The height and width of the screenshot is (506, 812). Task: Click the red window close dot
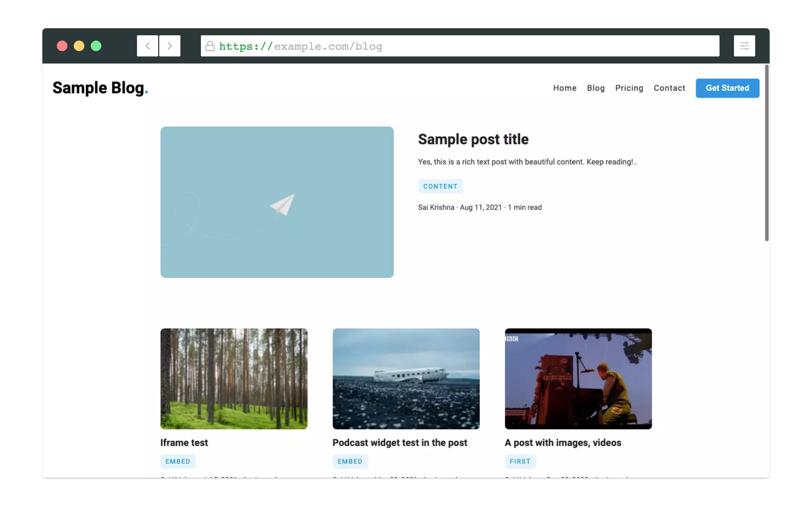point(62,46)
